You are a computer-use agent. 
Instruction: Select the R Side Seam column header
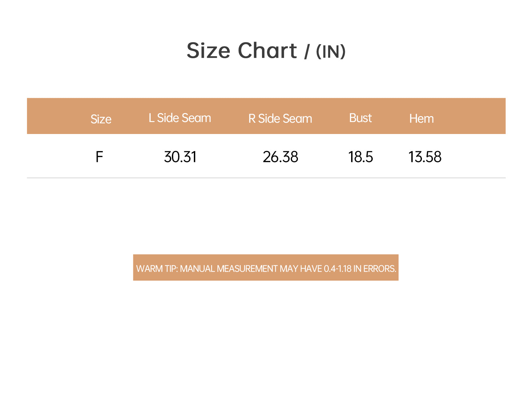[280, 118]
